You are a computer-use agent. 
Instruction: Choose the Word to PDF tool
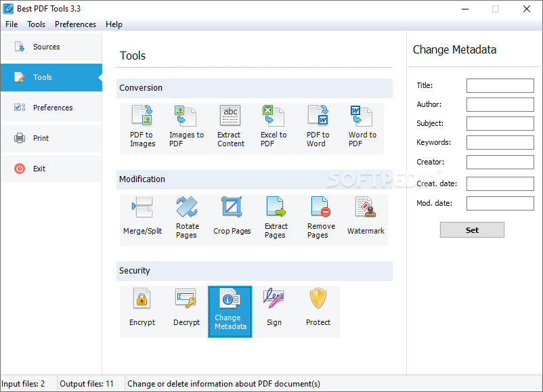tap(362, 129)
